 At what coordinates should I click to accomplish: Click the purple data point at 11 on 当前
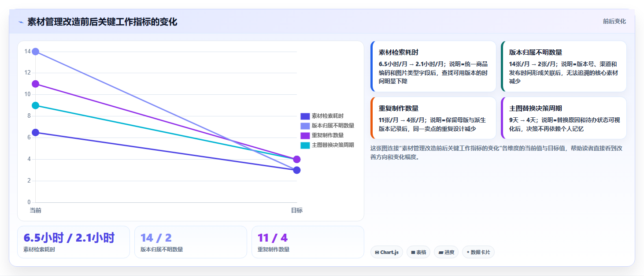[x=36, y=84]
